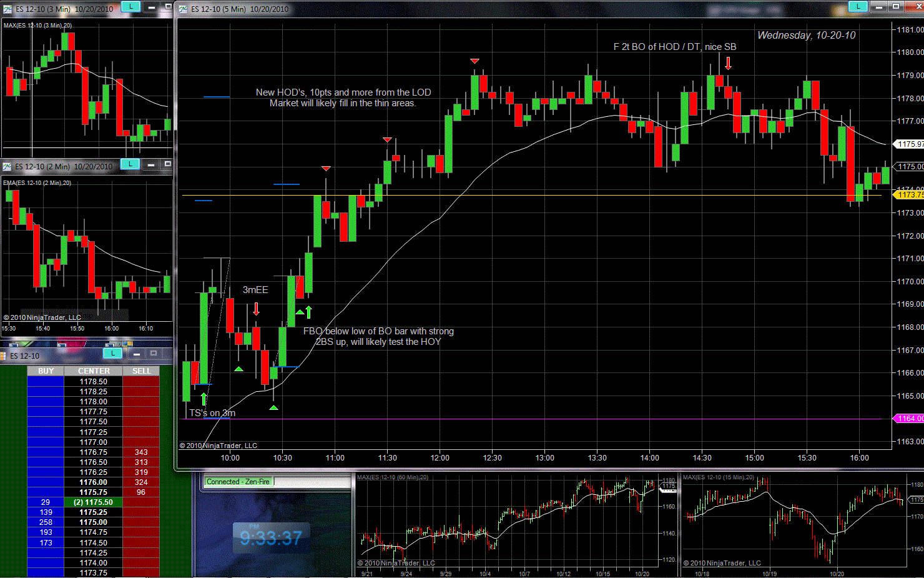
Task: Click the SELL column header in the DOM
Action: (141, 371)
